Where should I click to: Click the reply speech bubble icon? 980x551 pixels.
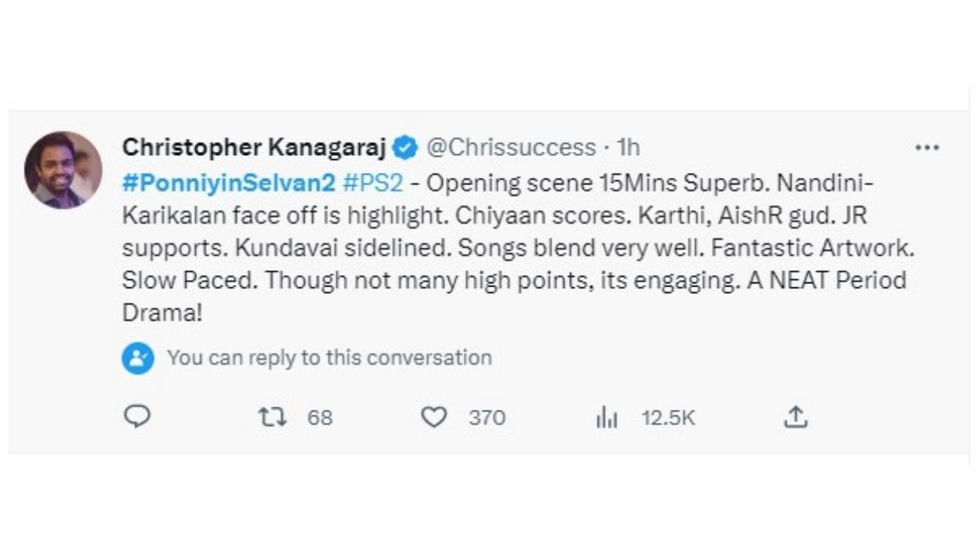[137, 417]
